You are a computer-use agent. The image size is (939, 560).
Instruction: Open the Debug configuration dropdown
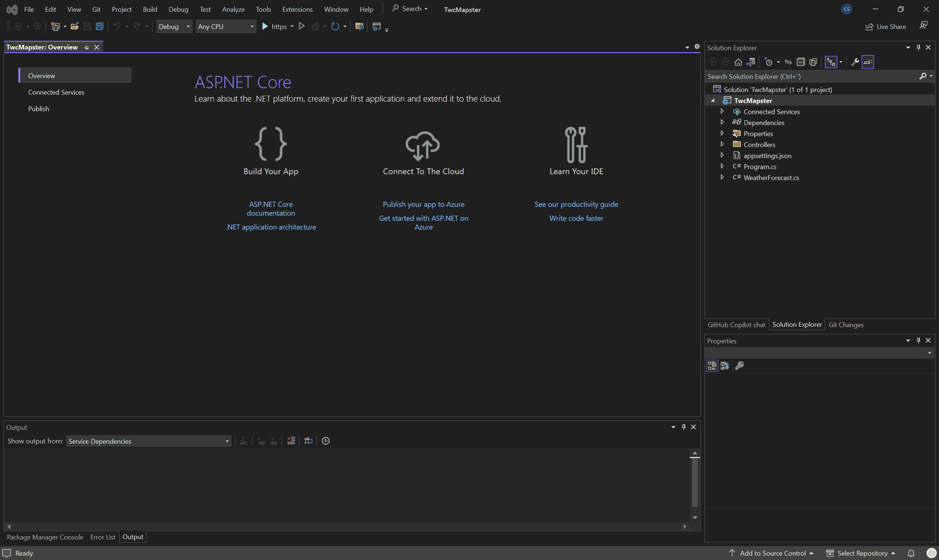[x=174, y=26]
